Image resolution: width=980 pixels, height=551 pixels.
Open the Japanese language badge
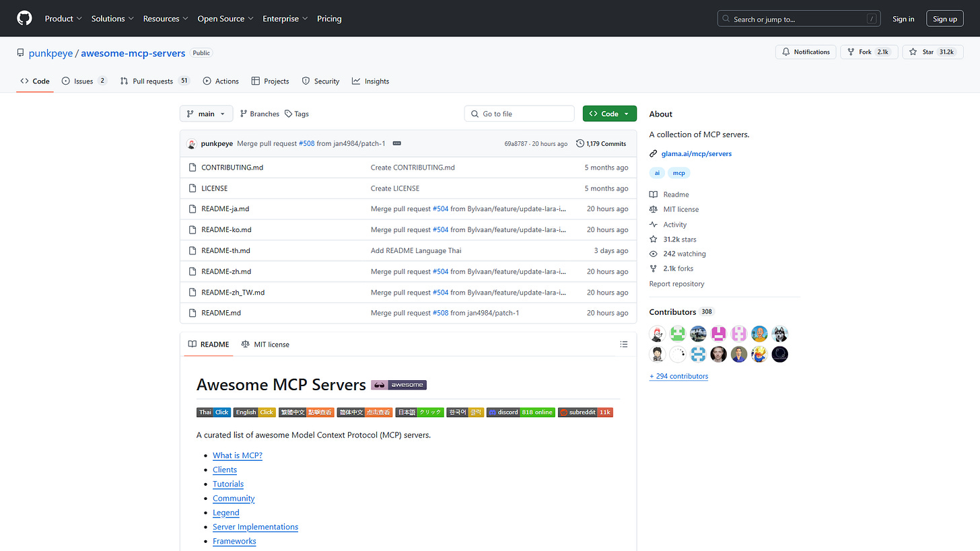[419, 412]
